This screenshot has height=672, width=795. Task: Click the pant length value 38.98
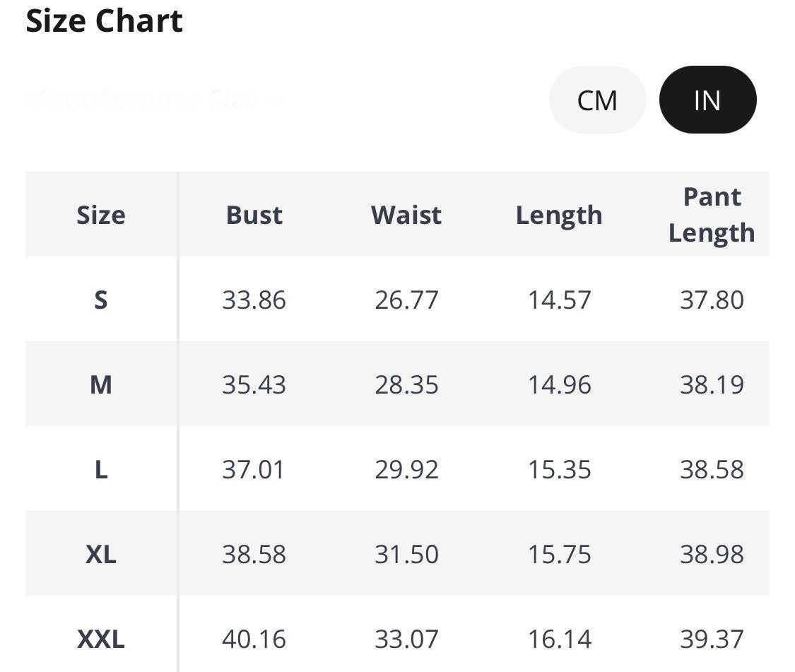coord(712,554)
